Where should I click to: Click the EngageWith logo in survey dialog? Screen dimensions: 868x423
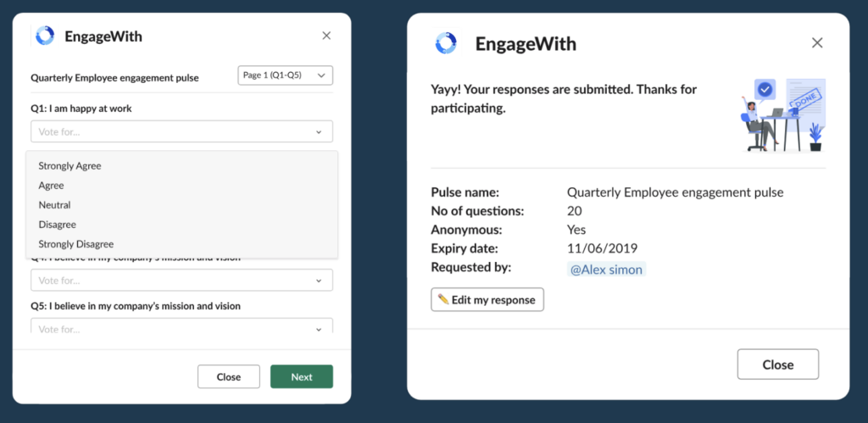click(x=46, y=36)
